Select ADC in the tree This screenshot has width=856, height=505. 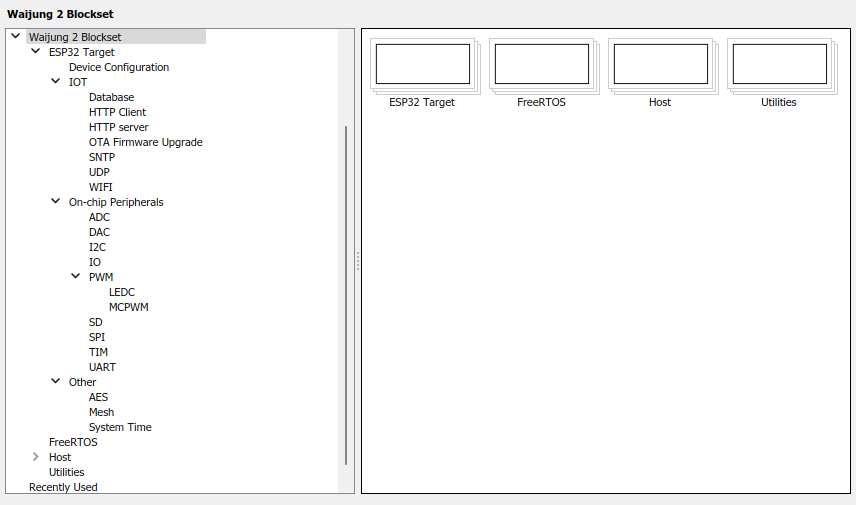[x=99, y=217]
